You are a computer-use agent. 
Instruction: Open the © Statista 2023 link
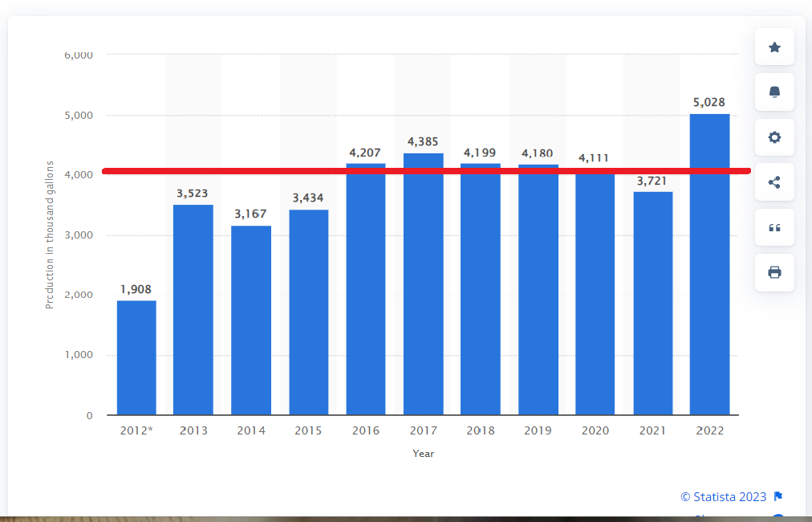[x=723, y=496]
